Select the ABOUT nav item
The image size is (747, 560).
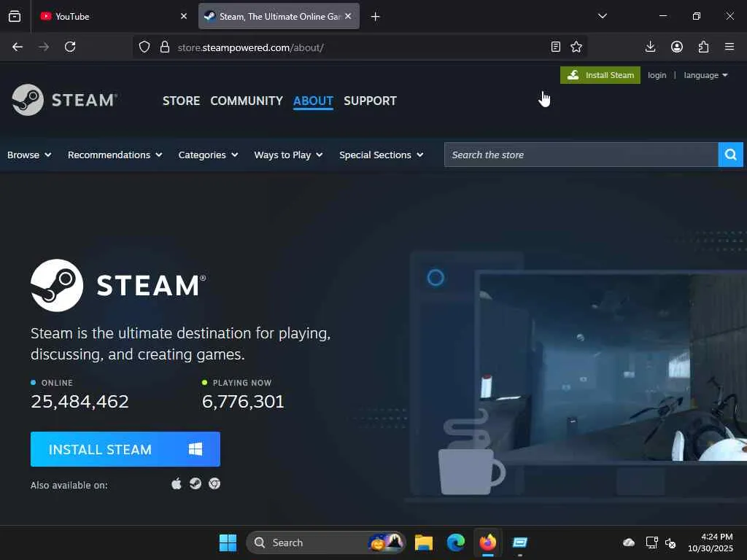click(x=313, y=101)
